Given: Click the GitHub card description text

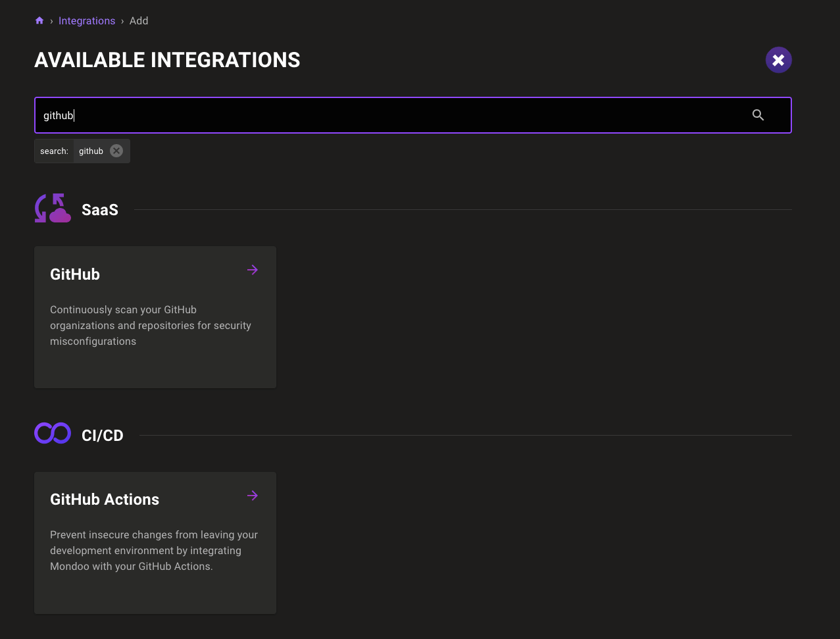Looking at the screenshot, I should coord(150,325).
